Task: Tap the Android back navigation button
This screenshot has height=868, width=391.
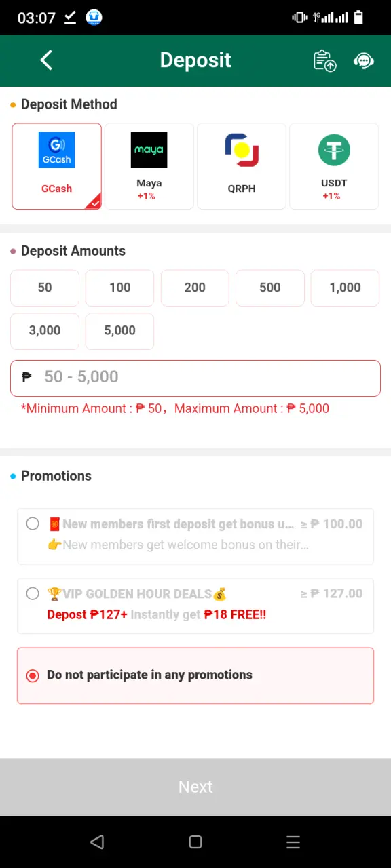Action: click(x=97, y=842)
